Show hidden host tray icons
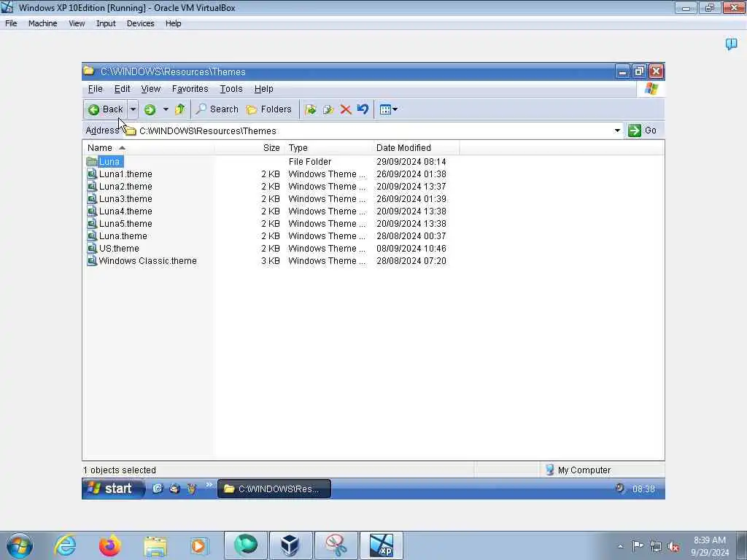Image resolution: width=747 pixels, height=560 pixels. [620, 546]
